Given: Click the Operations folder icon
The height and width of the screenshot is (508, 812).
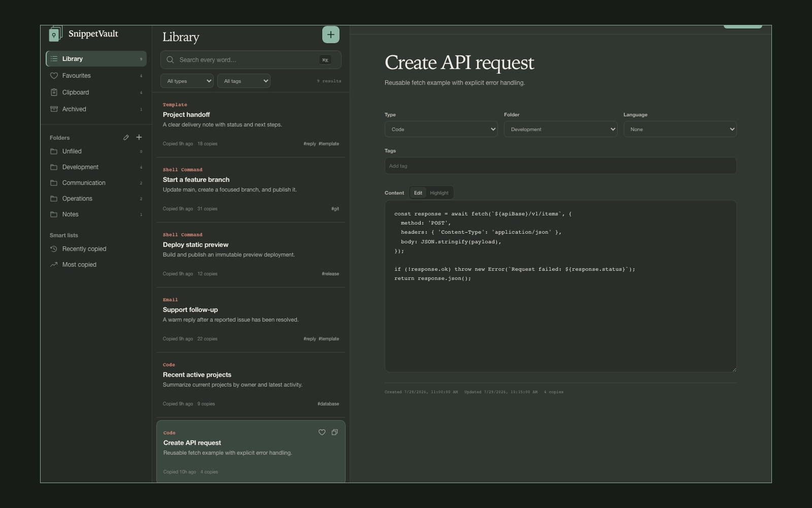Looking at the screenshot, I should tap(54, 199).
